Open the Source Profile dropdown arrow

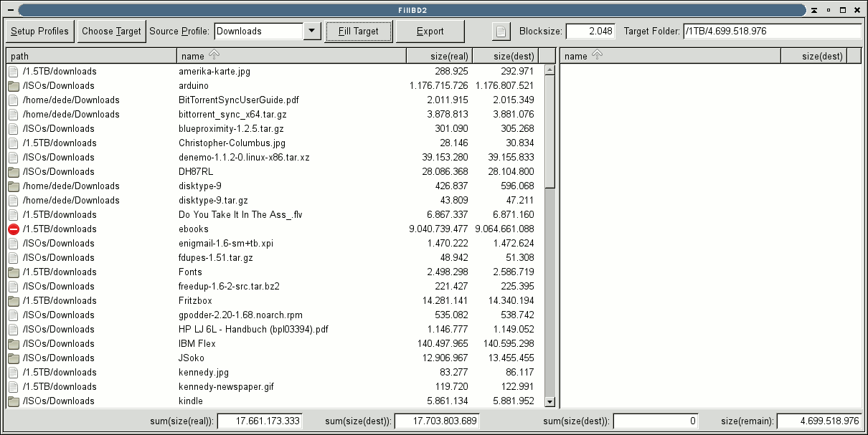(312, 32)
